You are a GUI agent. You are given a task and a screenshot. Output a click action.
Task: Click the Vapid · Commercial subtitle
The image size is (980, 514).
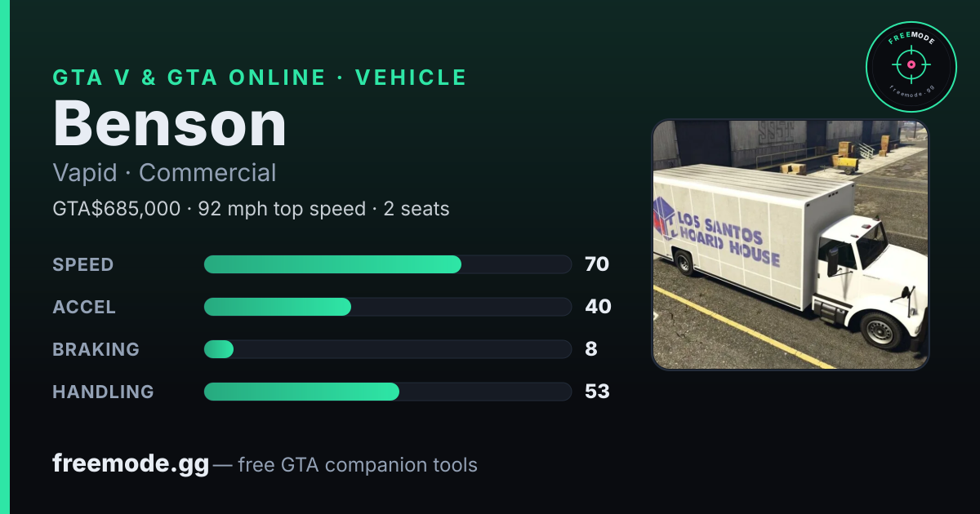click(164, 173)
